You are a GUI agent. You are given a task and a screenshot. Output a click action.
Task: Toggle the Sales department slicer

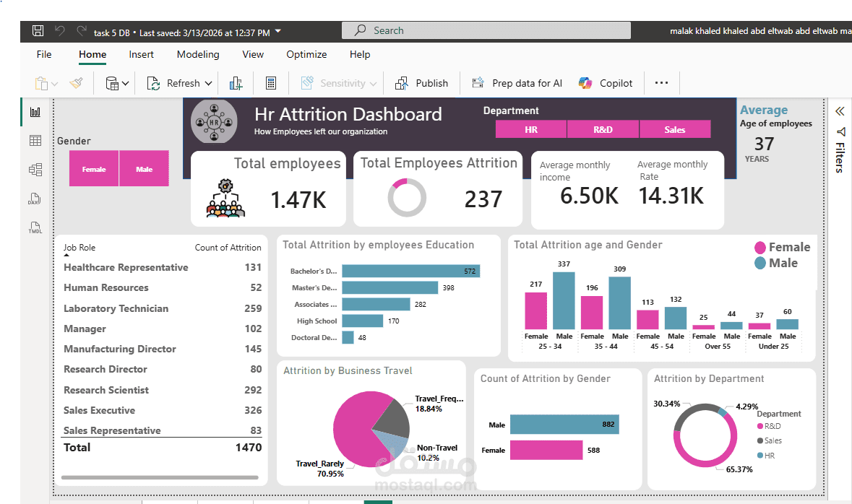[675, 129]
